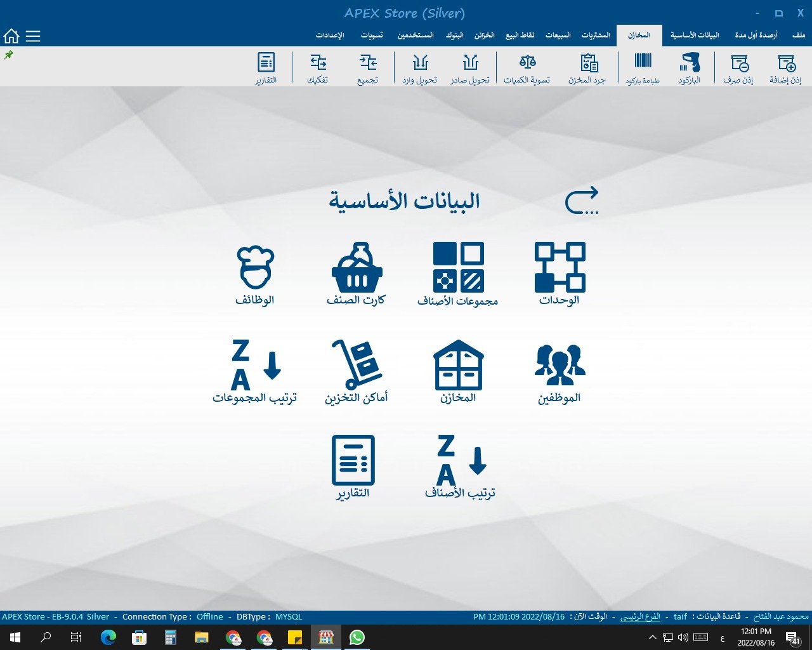
Task: Open WhatsApp from the Windows taskbar
Action: (x=357, y=637)
